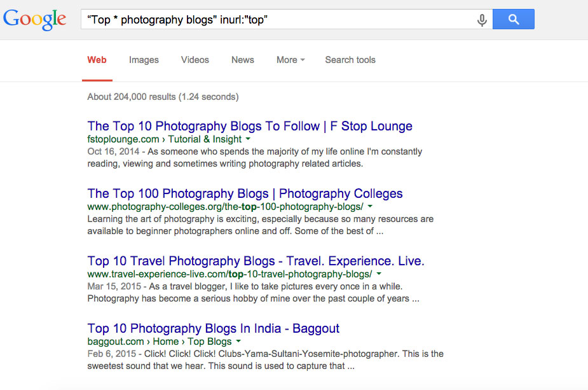588x390 pixels.
Task: Expand the arrow beside travel-experience-live.com URL
Action: click(x=379, y=274)
